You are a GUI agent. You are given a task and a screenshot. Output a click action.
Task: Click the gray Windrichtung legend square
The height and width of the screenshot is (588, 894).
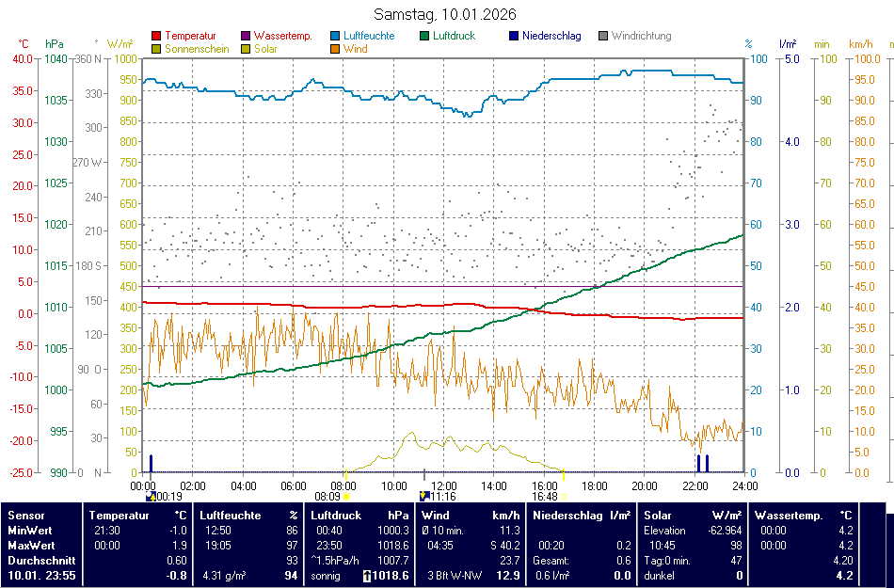pyautogui.click(x=603, y=37)
